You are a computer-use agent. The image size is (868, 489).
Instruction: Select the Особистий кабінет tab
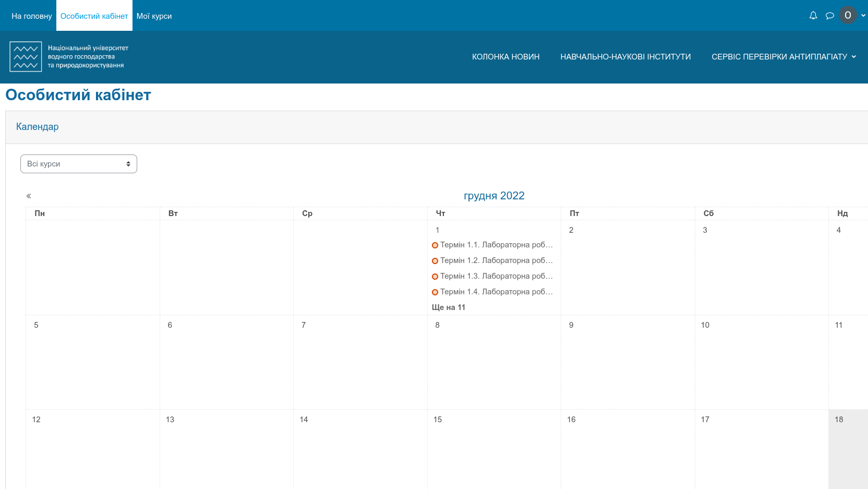tap(94, 16)
